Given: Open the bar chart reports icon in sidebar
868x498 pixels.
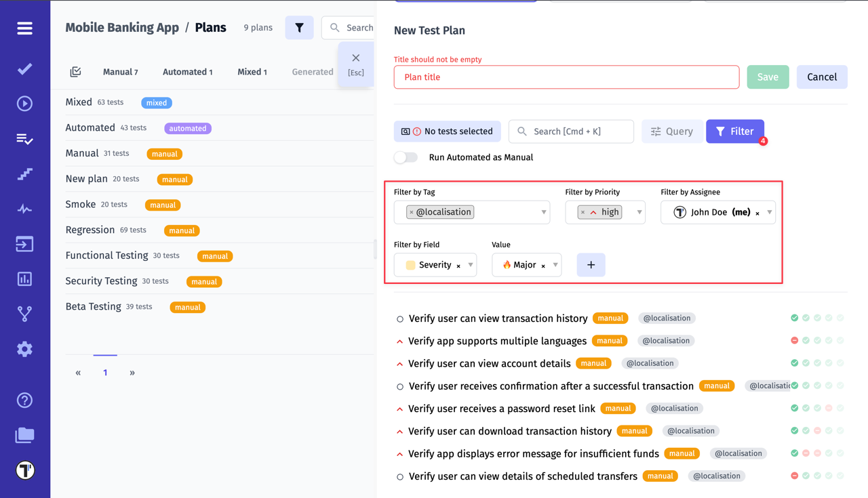Looking at the screenshot, I should click(24, 278).
